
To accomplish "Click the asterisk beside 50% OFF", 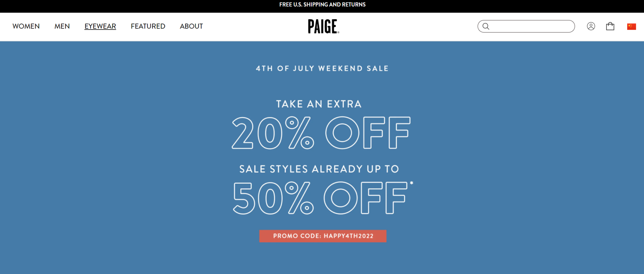I will (x=412, y=183).
